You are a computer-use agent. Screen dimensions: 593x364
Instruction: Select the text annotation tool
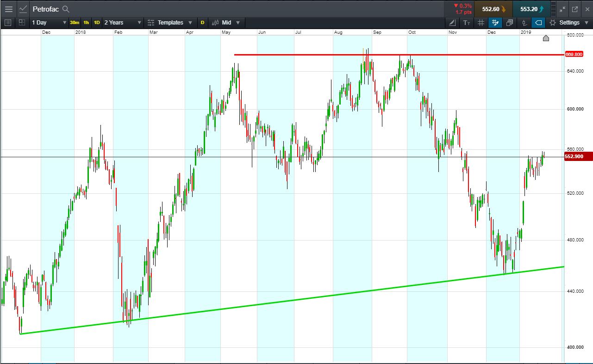click(x=467, y=22)
